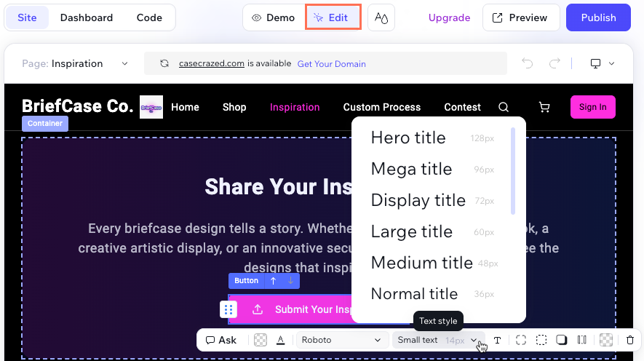Go to Home menu item
Screen dimensions: 644x361
pyautogui.click(x=185, y=107)
